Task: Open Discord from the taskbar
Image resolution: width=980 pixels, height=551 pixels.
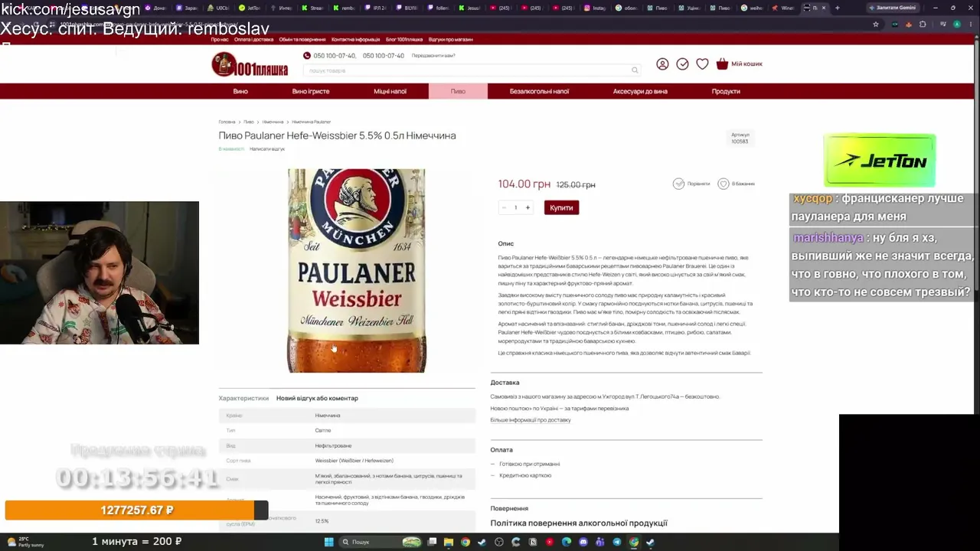Action: [x=583, y=542]
